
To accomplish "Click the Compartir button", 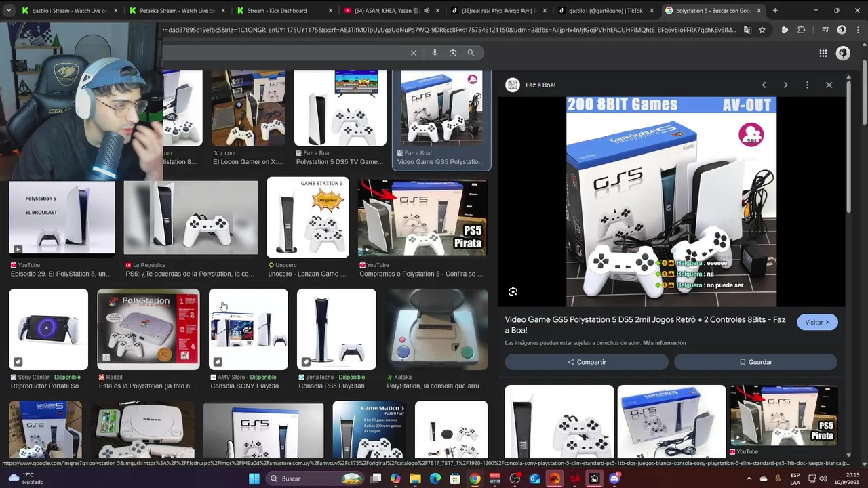I will tap(587, 362).
